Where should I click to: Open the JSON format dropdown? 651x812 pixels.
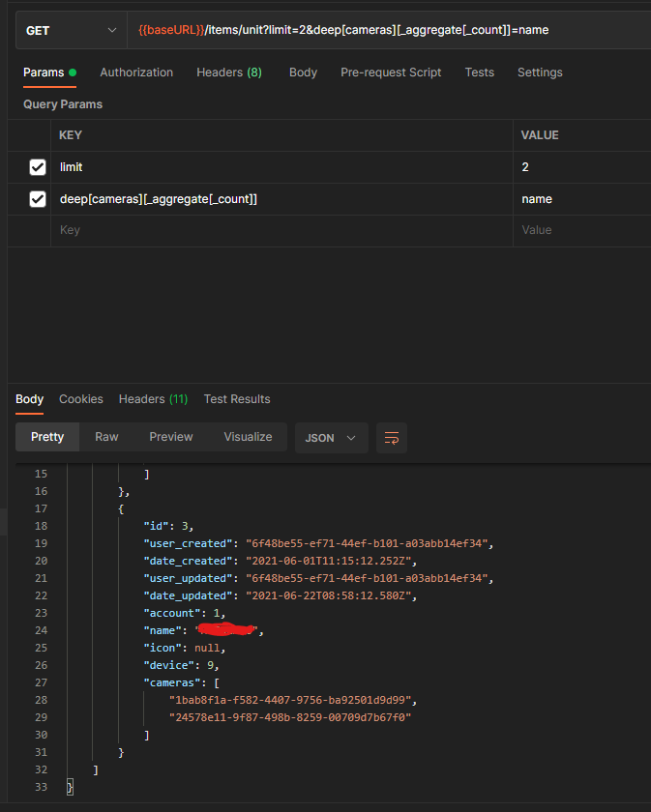pos(331,438)
